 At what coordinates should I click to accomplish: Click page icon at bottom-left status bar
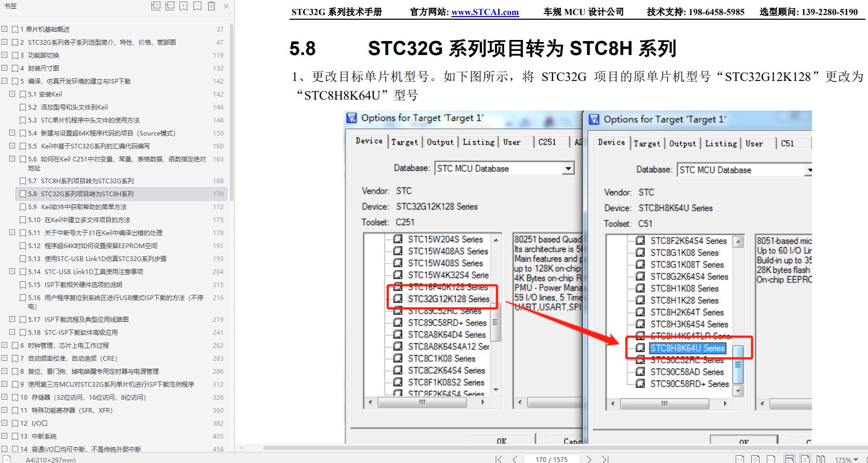pos(7,459)
